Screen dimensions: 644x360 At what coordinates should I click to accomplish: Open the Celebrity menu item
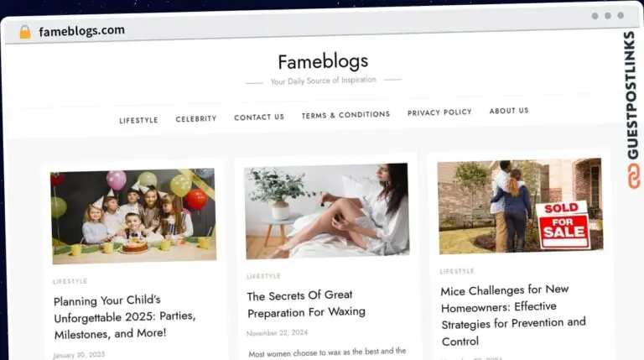[x=196, y=119]
